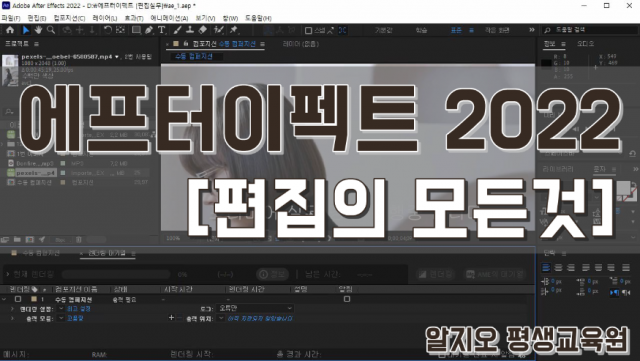Select the pexels video thumbnail in Project
Screen dimensions: 640x361
point(10,70)
